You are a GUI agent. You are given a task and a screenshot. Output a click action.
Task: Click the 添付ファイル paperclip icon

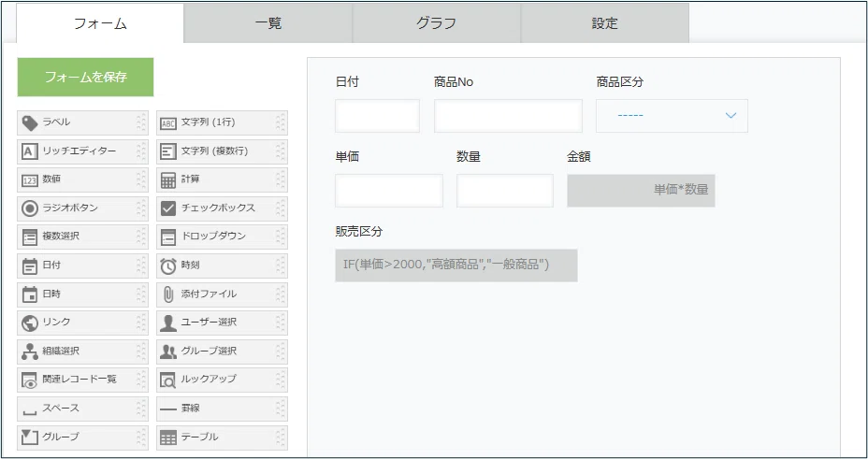point(168,294)
